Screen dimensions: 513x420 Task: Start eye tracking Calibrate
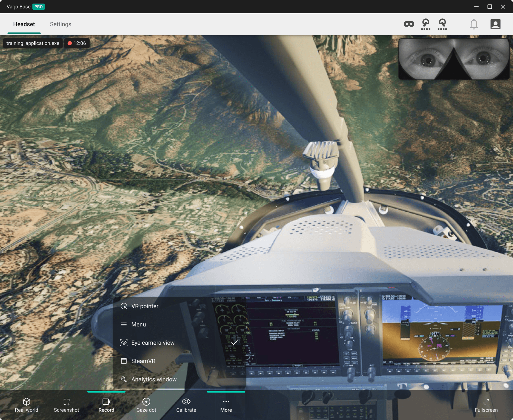click(186, 405)
